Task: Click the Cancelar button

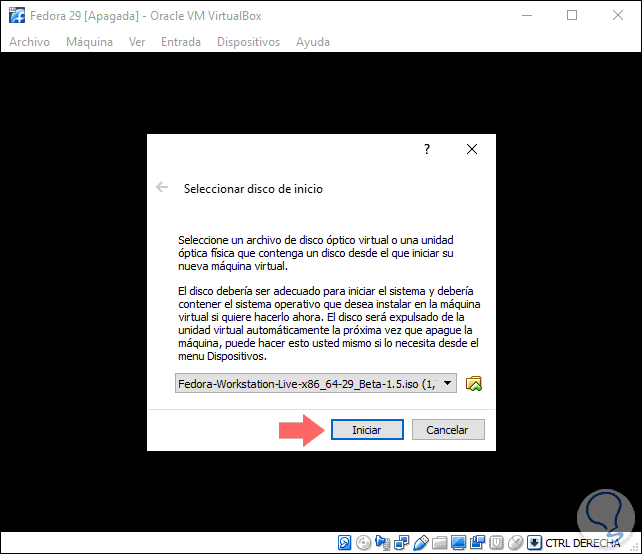Action: point(448,430)
